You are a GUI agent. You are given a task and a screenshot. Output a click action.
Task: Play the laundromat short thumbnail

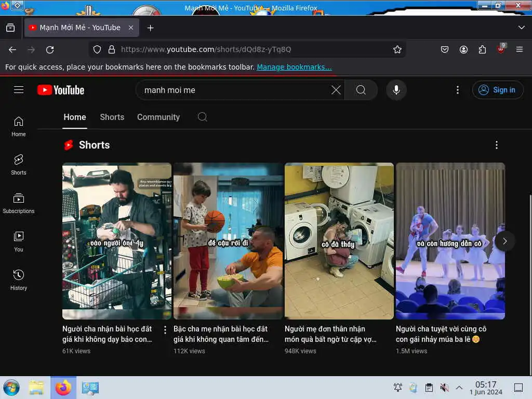coord(339,241)
